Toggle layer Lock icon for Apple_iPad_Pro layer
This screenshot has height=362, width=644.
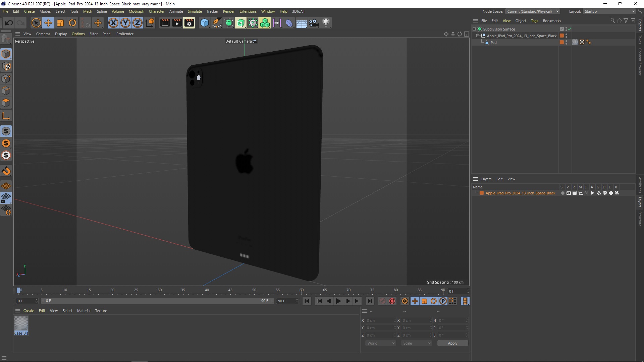586,193
